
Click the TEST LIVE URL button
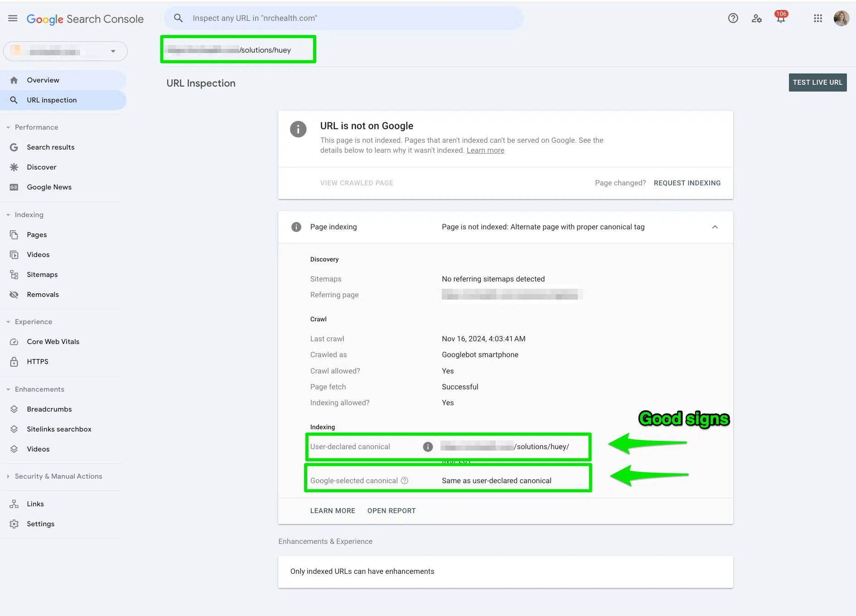pos(817,82)
